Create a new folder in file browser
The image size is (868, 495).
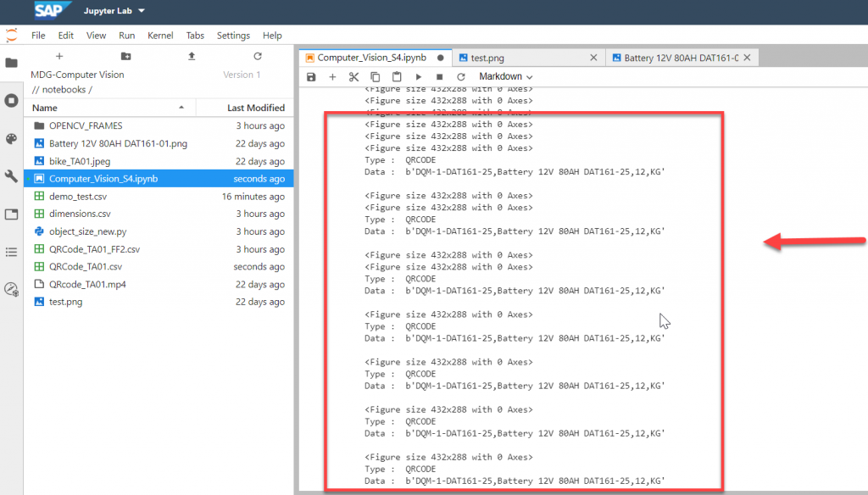click(x=125, y=56)
